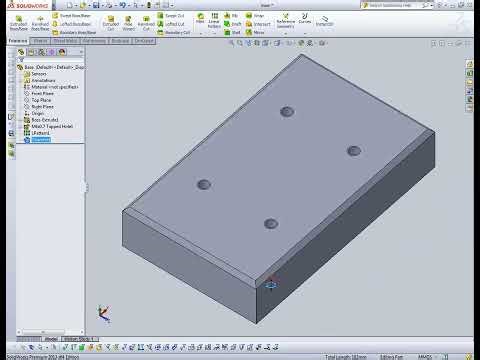480x360 pixels.
Task: Click the Instant3D tool
Action: point(324,21)
